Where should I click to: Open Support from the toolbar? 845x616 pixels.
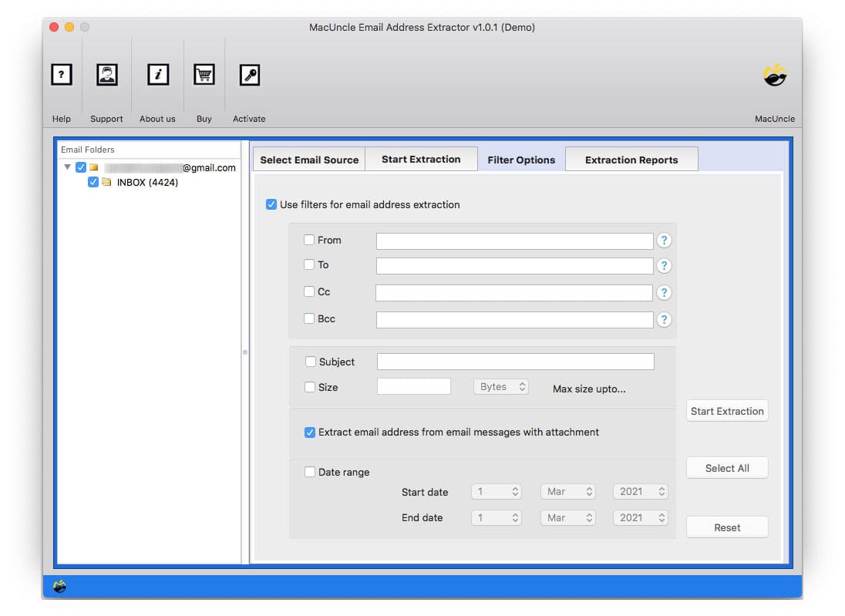click(x=106, y=74)
